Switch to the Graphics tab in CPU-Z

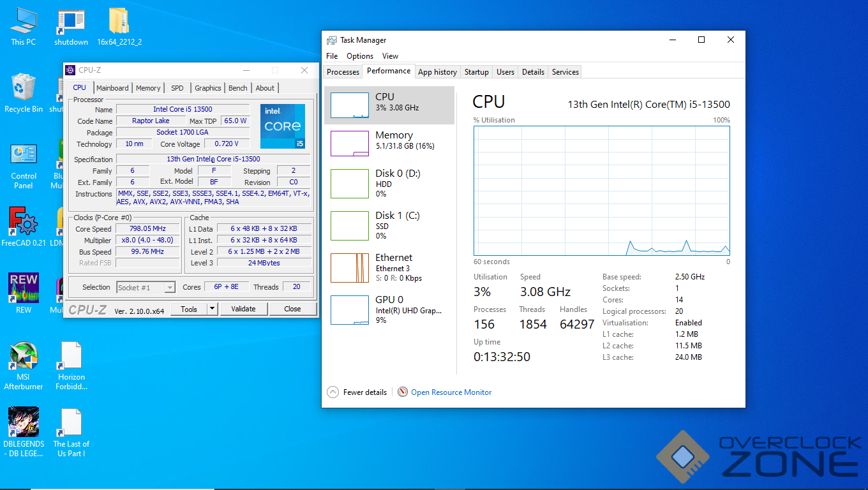(208, 88)
